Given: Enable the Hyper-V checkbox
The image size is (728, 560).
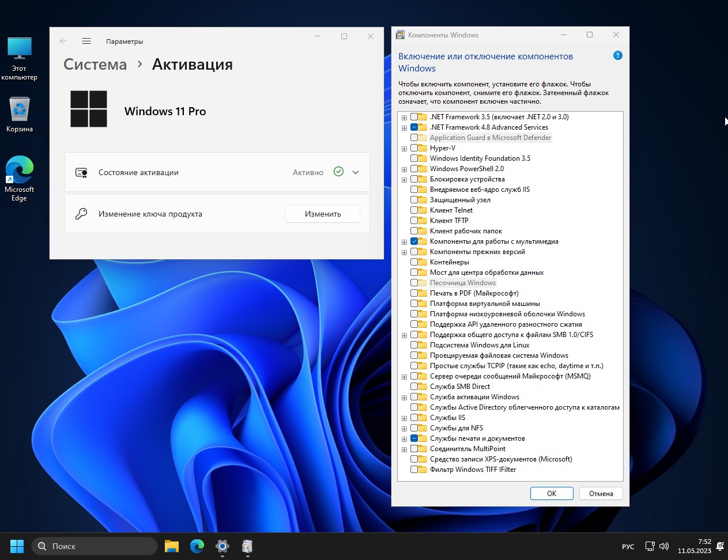Looking at the screenshot, I should pyautogui.click(x=414, y=148).
